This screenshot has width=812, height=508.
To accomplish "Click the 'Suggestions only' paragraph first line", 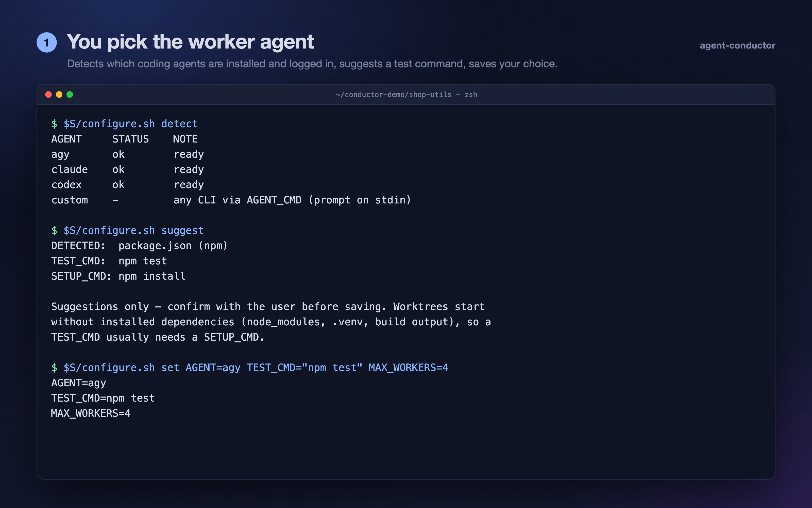I will (268, 307).
